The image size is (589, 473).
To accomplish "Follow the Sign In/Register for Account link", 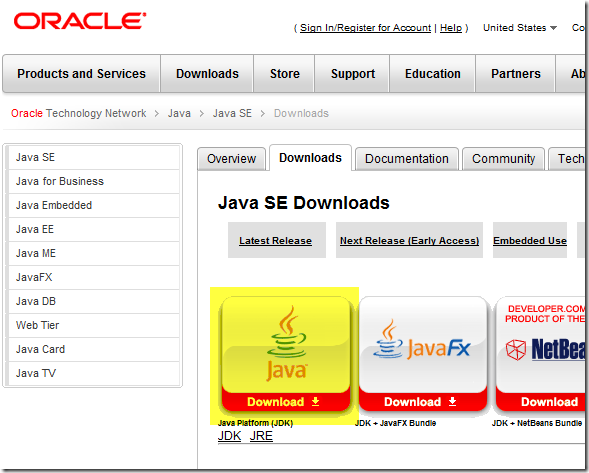I will click(365, 28).
